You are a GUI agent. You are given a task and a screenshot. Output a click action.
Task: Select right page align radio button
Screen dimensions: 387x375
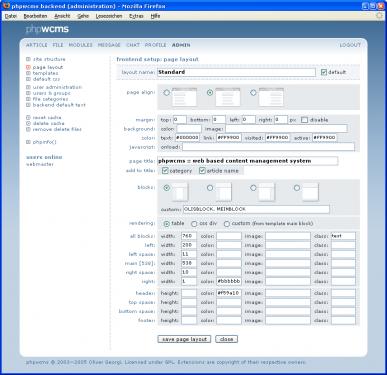pos(253,93)
